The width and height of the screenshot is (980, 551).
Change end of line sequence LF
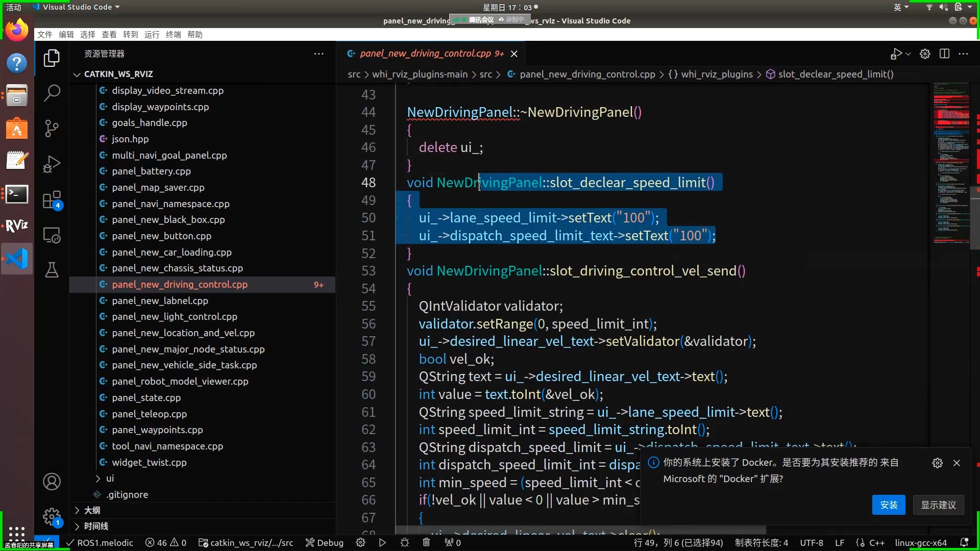point(840,543)
